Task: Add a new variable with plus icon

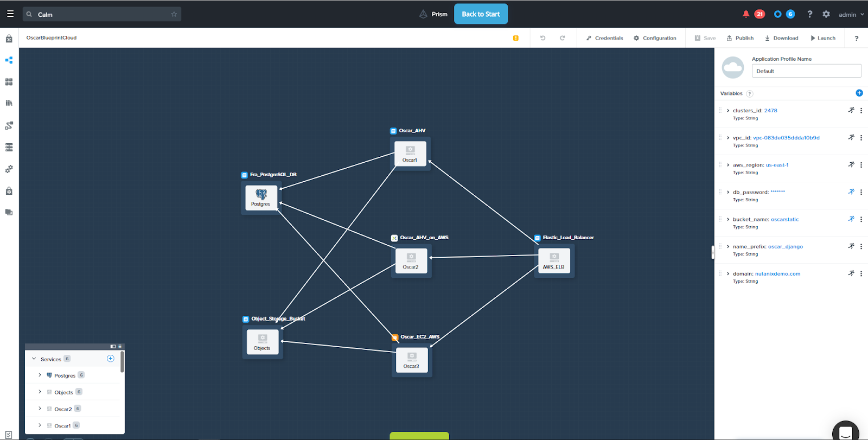Action: pos(859,93)
